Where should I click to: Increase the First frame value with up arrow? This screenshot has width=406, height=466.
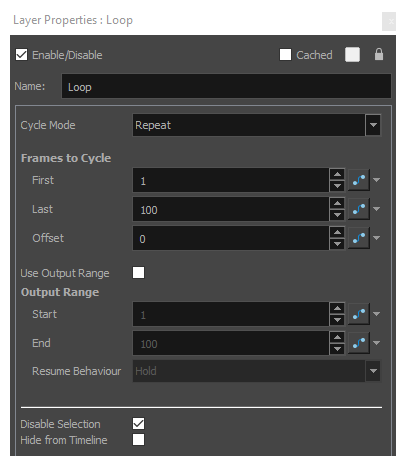click(x=337, y=174)
